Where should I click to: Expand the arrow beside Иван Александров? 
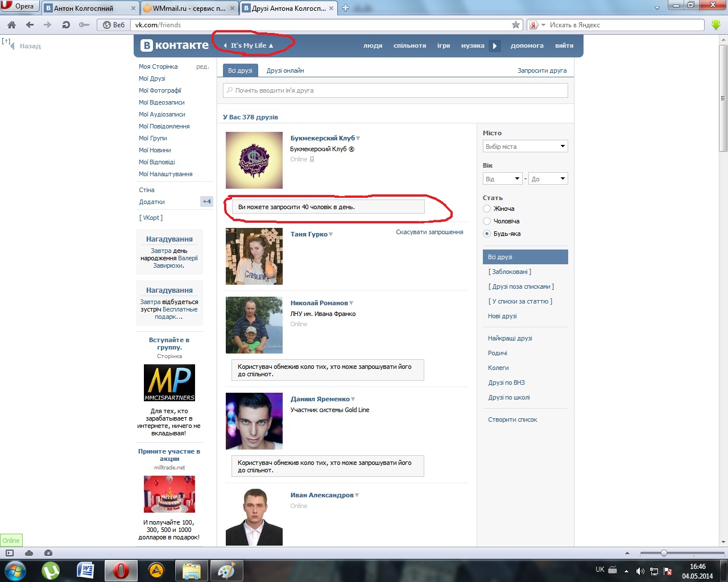coord(357,495)
